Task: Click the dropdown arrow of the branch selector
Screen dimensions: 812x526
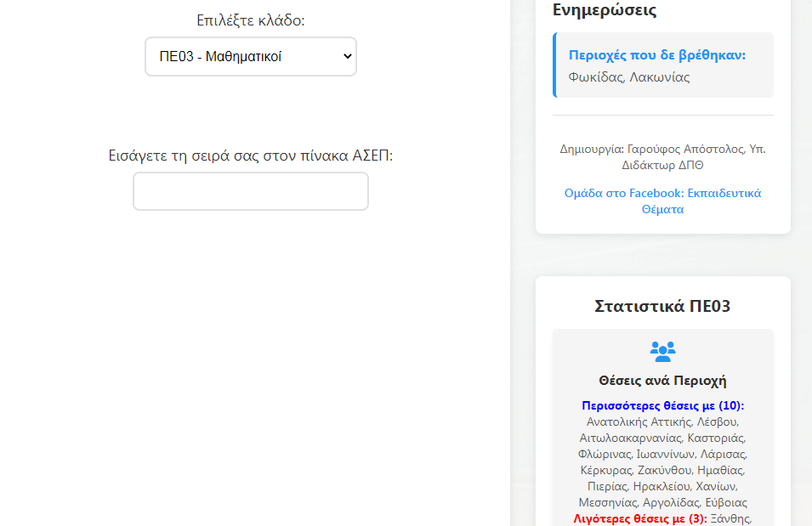Action: click(346, 57)
